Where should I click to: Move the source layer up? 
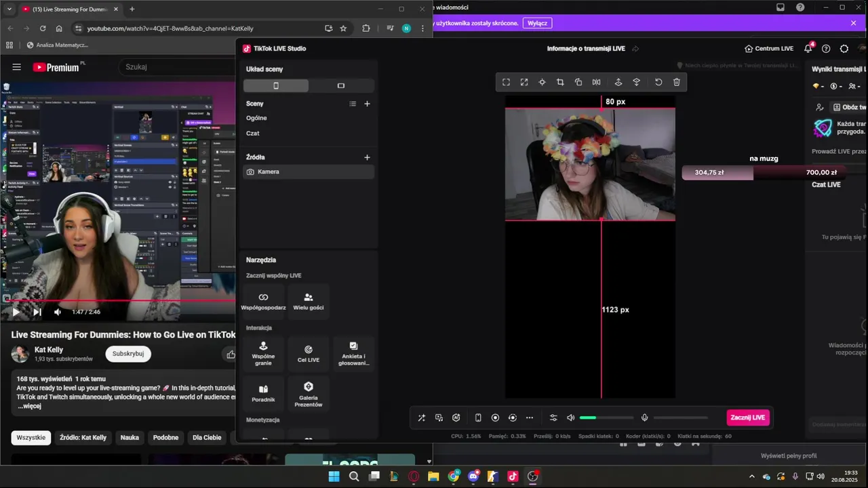pyautogui.click(x=618, y=82)
